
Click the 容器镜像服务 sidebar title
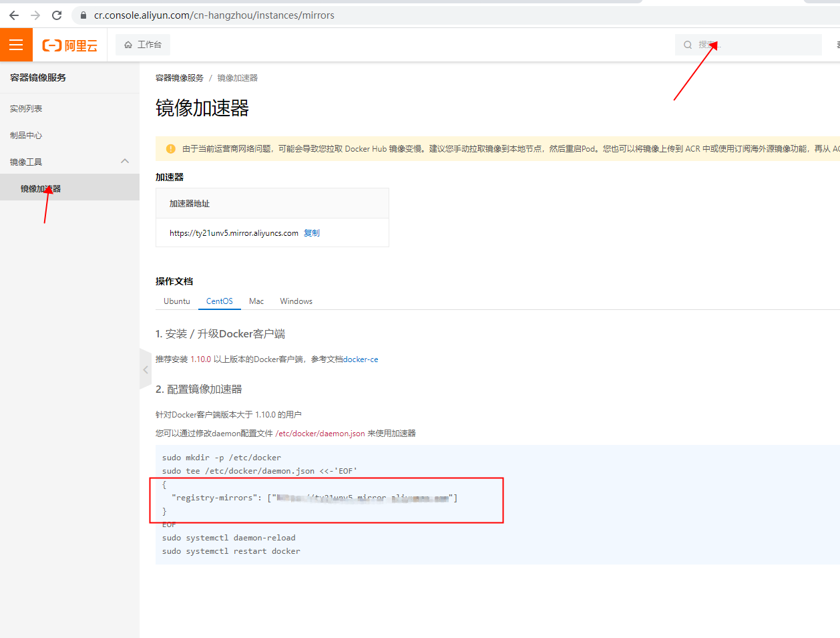click(38, 77)
